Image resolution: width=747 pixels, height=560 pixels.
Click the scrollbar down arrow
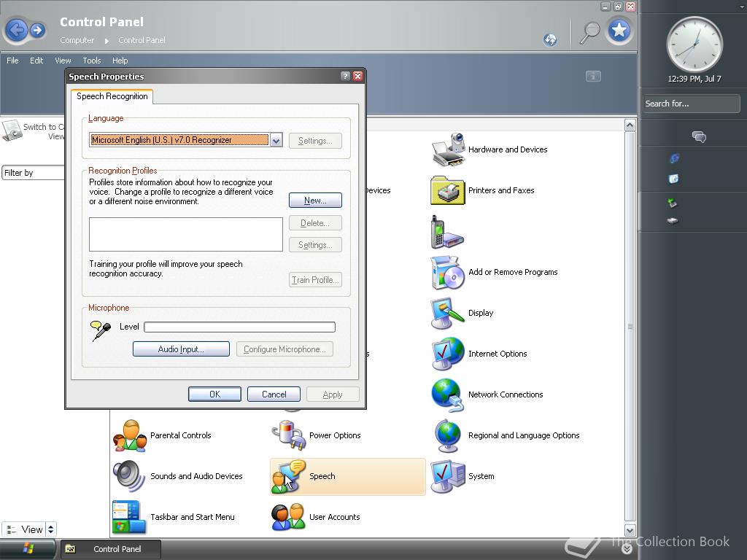click(x=630, y=530)
